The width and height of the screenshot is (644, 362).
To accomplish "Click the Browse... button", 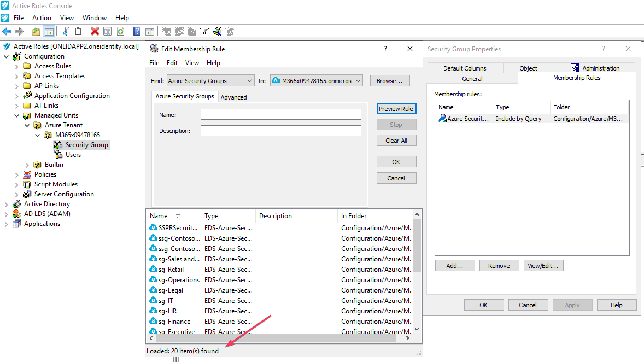I will click(389, 81).
